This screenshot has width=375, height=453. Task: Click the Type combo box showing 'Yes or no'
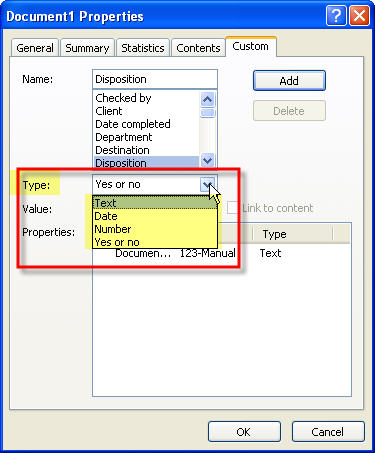tap(155, 184)
